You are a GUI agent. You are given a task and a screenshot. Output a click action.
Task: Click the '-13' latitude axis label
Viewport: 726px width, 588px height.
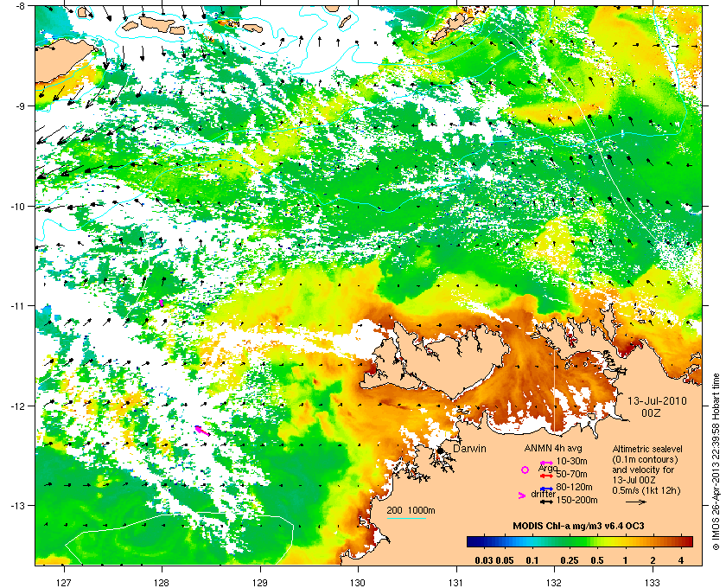tap(17, 506)
